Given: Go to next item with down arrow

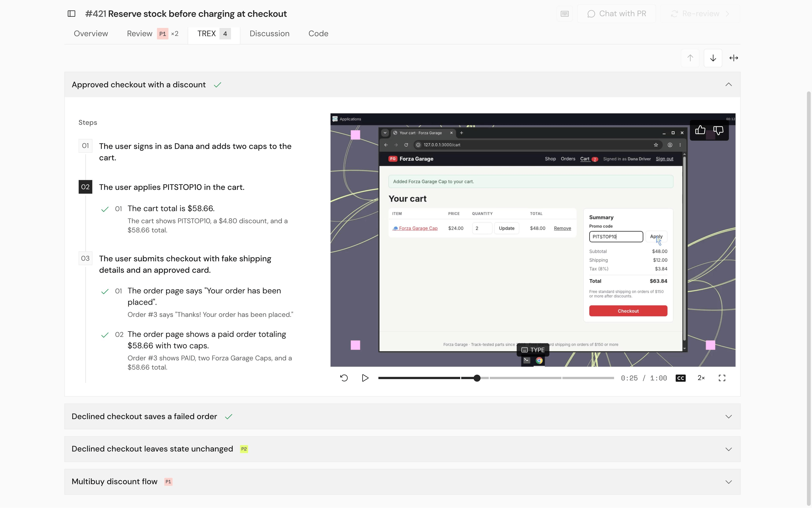Looking at the screenshot, I should click(x=713, y=58).
